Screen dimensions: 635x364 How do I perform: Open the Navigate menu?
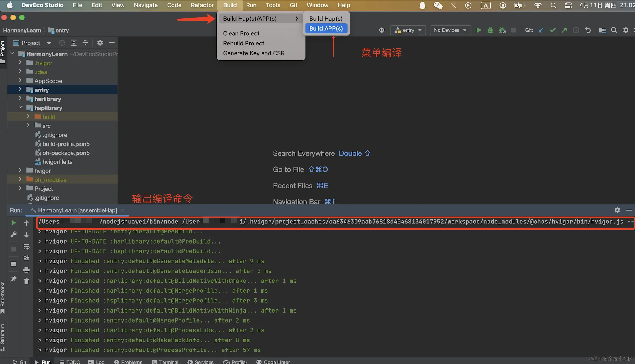pyautogui.click(x=146, y=5)
